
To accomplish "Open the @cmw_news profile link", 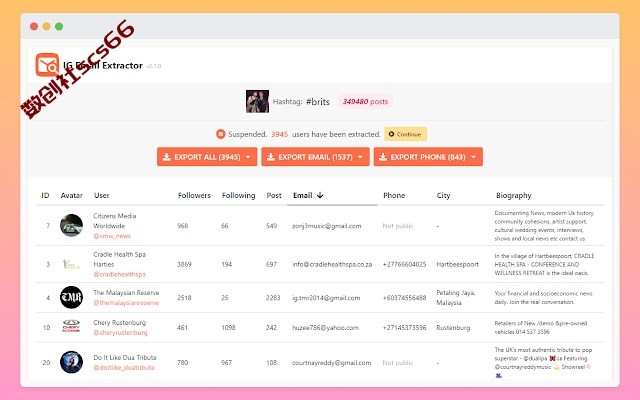I will pyautogui.click(x=112, y=236).
